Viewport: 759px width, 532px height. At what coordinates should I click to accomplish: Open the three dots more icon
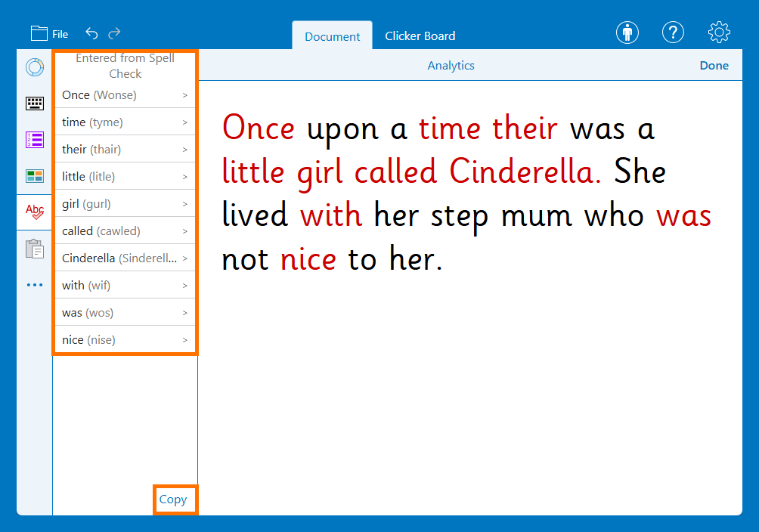click(x=35, y=285)
